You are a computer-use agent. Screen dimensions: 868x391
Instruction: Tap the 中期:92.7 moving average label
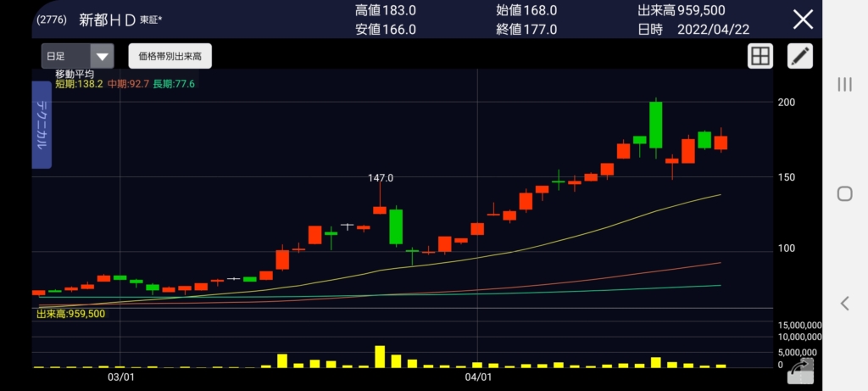coord(129,84)
